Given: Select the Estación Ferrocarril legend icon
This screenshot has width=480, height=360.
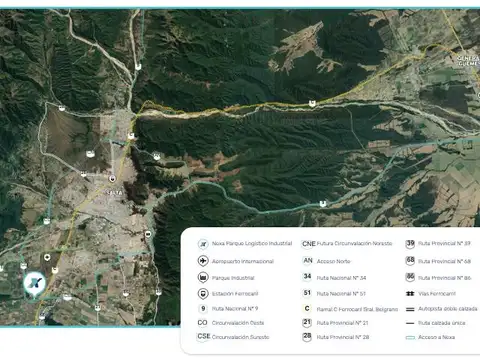Looking at the screenshot, I should click(x=203, y=294).
